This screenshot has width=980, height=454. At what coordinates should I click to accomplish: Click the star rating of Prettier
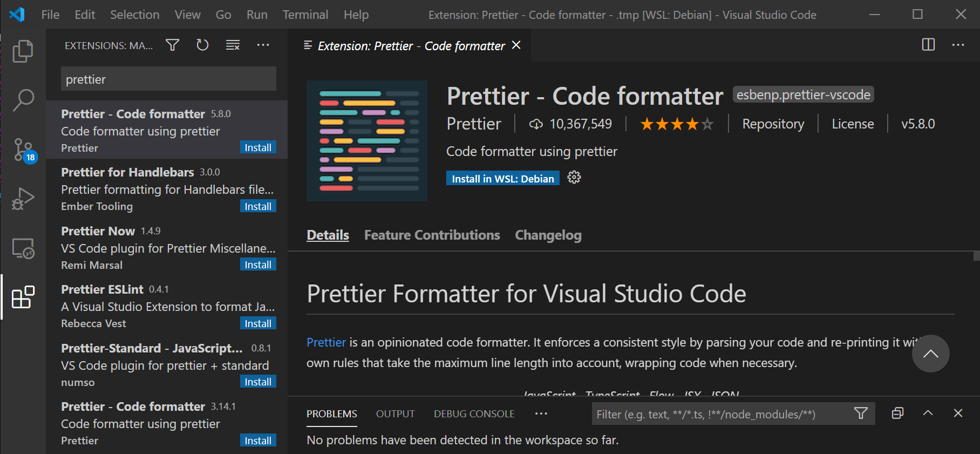pos(677,124)
